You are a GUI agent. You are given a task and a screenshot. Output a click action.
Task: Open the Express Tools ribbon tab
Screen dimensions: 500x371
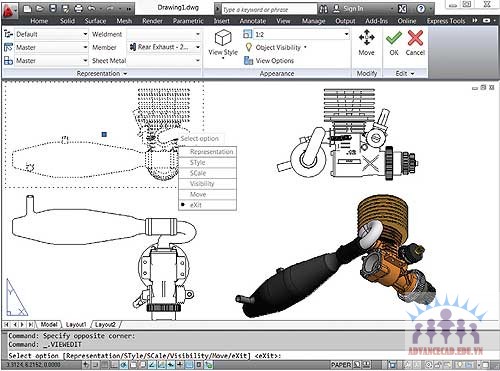[446, 21]
